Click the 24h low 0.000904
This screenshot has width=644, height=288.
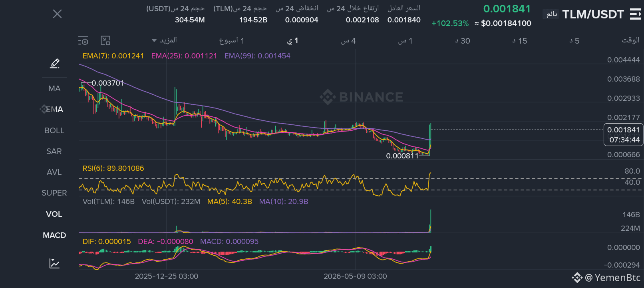tap(302, 20)
